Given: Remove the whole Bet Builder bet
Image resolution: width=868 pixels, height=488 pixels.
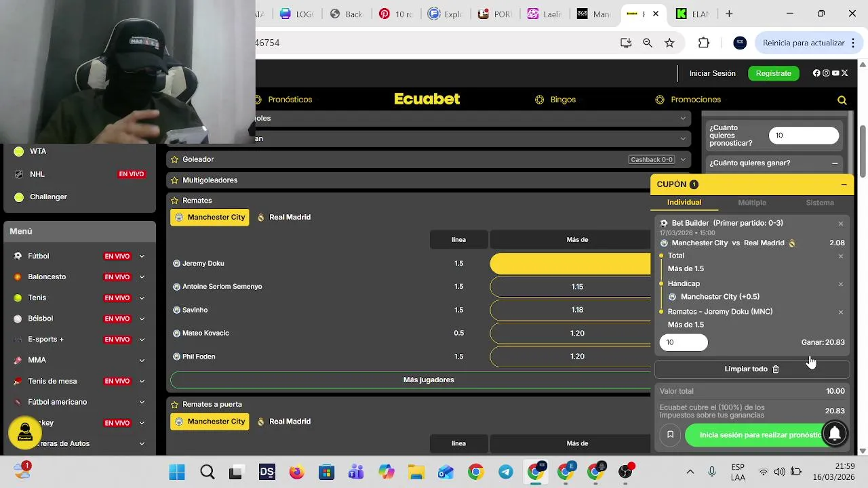Looking at the screenshot, I should point(841,224).
